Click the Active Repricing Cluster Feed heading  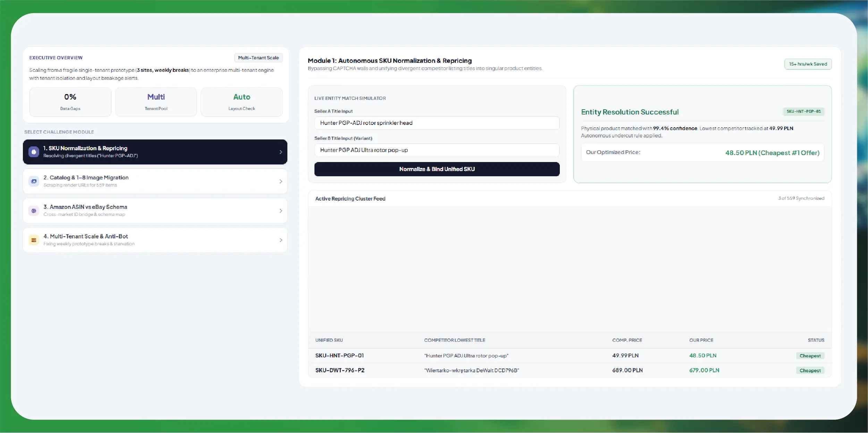click(x=350, y=198)
